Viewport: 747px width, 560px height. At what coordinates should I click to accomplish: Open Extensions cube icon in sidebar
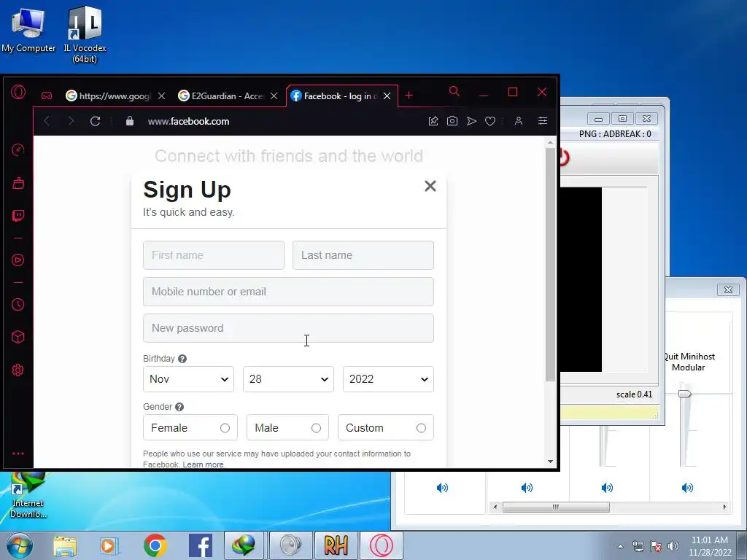tap(18, 337)
